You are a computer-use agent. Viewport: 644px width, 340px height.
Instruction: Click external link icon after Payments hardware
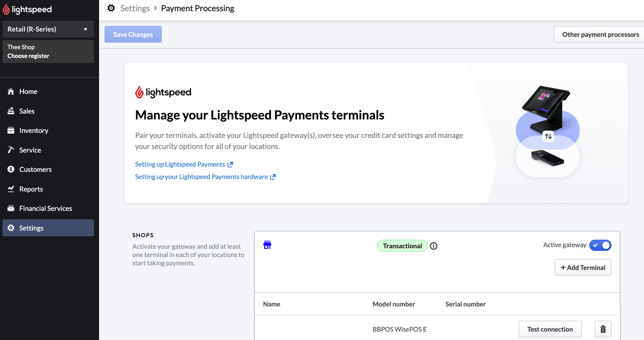[x=273, y=177]
